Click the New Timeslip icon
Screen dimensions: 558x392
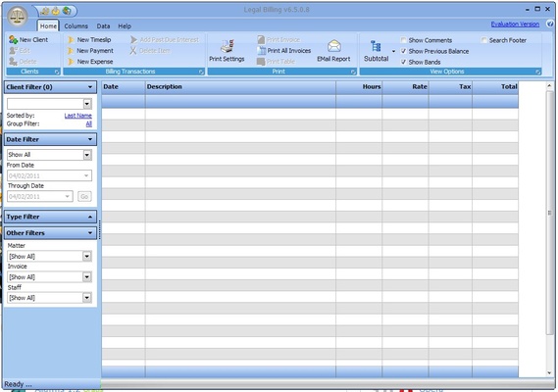tap(71, 40)
